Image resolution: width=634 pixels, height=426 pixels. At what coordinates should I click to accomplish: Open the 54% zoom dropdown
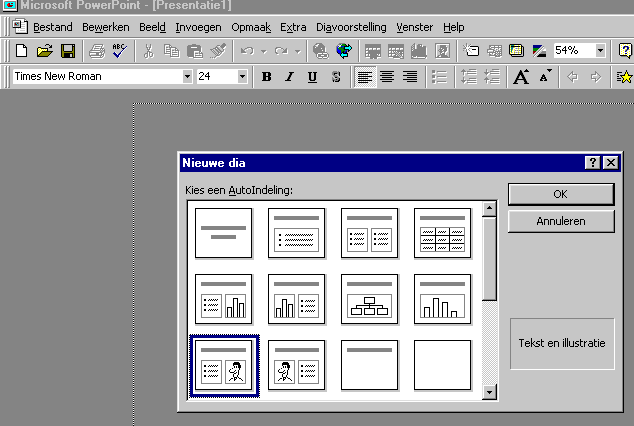pos(600,51)
